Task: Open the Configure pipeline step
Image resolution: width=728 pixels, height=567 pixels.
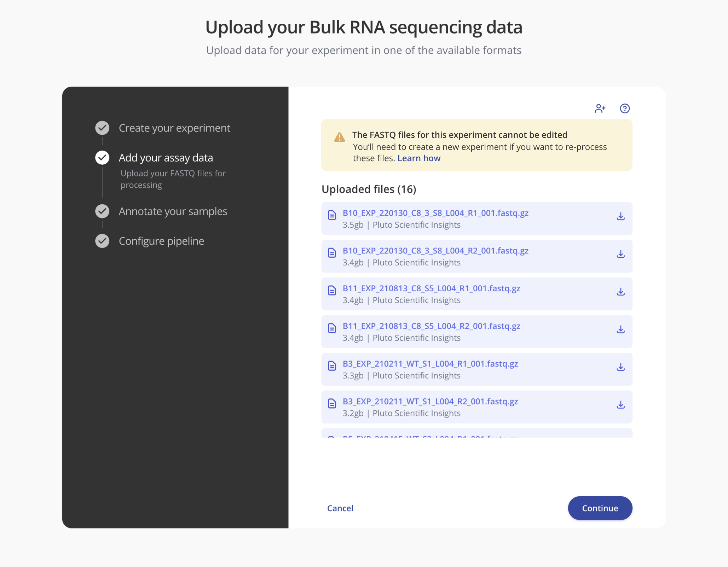Action: click(x=161, y=241)
